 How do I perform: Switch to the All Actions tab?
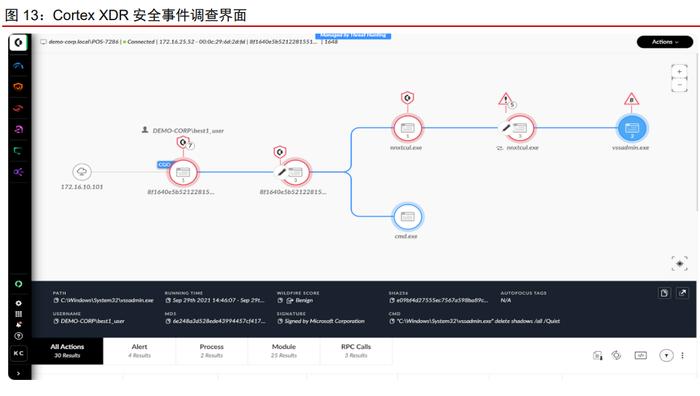tap(67, 351)
